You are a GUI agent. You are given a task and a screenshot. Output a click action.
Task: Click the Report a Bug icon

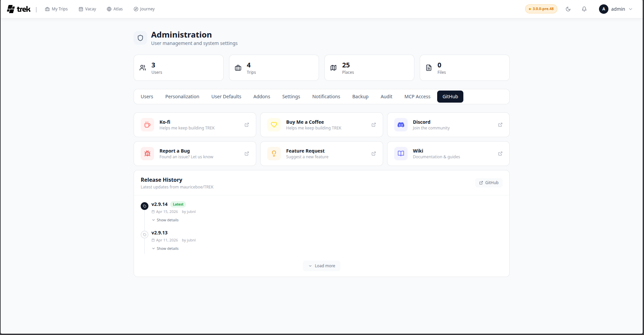click(x=147, y=154)
